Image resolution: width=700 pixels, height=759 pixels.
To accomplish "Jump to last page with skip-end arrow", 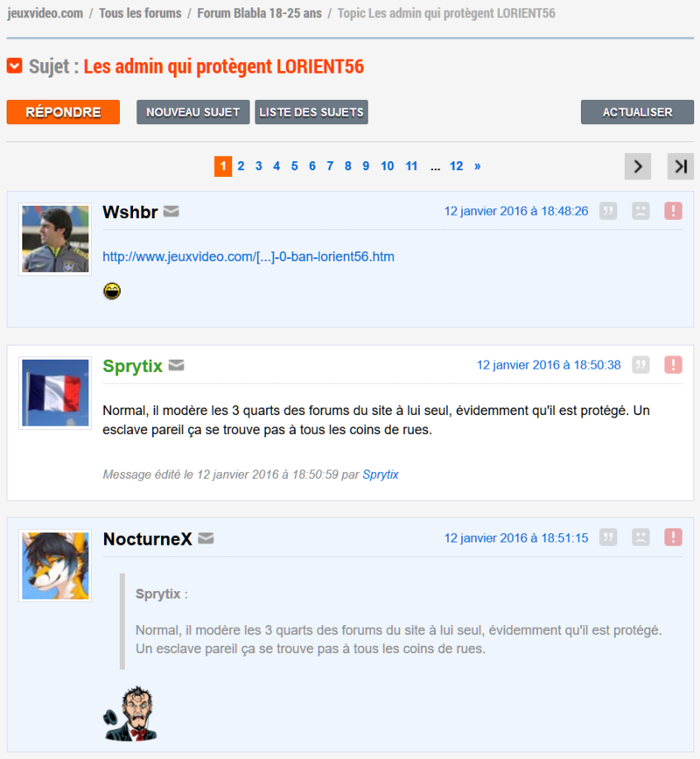I will click(x=681, y=166).
